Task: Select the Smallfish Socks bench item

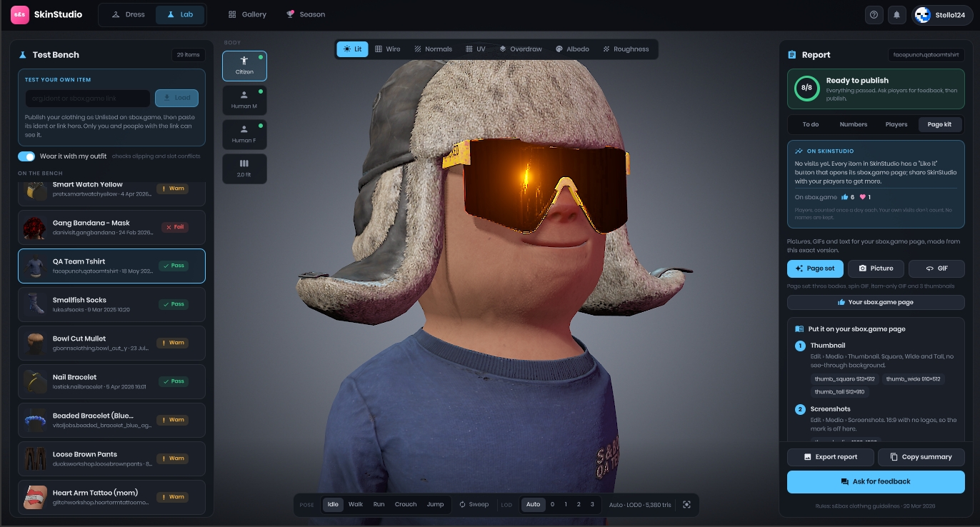Action: pyautogui.click(x=111, y=304)
